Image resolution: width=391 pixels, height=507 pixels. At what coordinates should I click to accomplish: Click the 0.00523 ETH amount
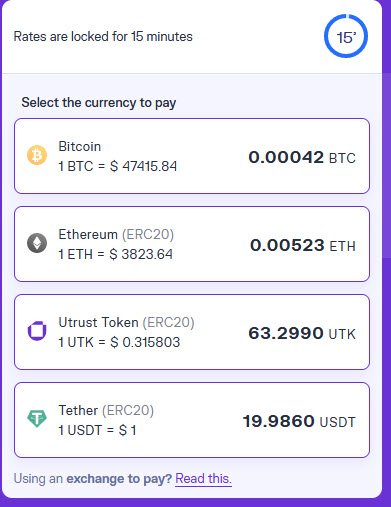point(303,245)
